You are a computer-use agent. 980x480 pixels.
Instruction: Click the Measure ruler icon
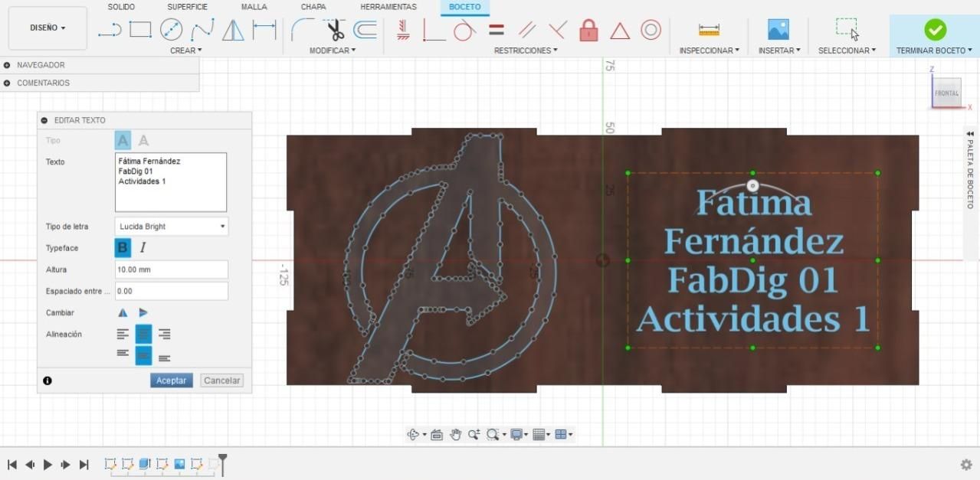click(709, 30)
